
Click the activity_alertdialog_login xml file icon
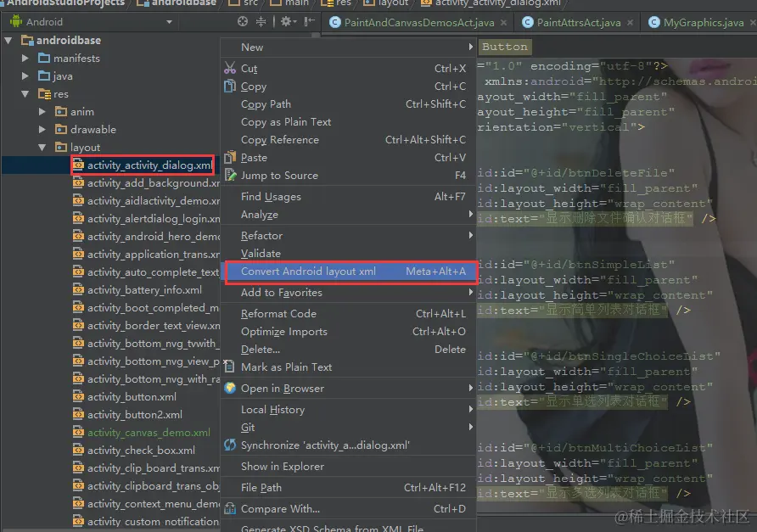pos(78,219)
